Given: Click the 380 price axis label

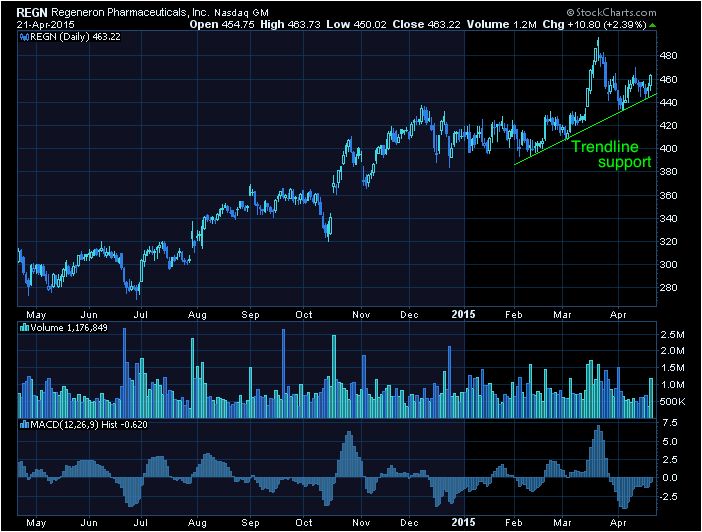Looking at the screenshot, I should coord(668,172).
